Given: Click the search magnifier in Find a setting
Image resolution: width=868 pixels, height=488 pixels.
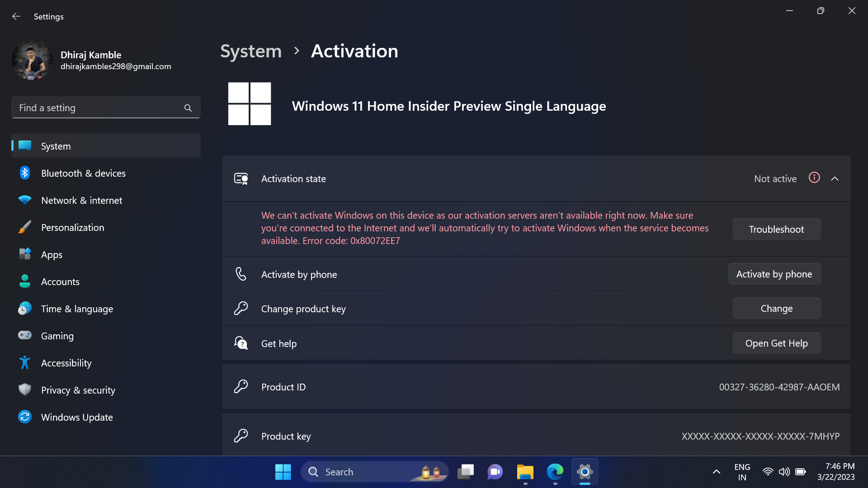Looking at the screenshot, I should 188,108.
